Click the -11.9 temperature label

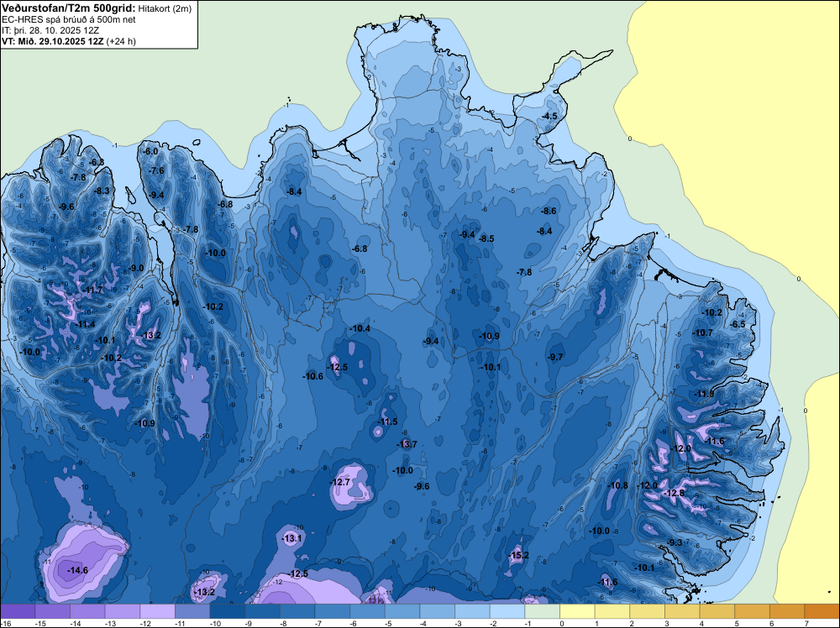(704, 394)
